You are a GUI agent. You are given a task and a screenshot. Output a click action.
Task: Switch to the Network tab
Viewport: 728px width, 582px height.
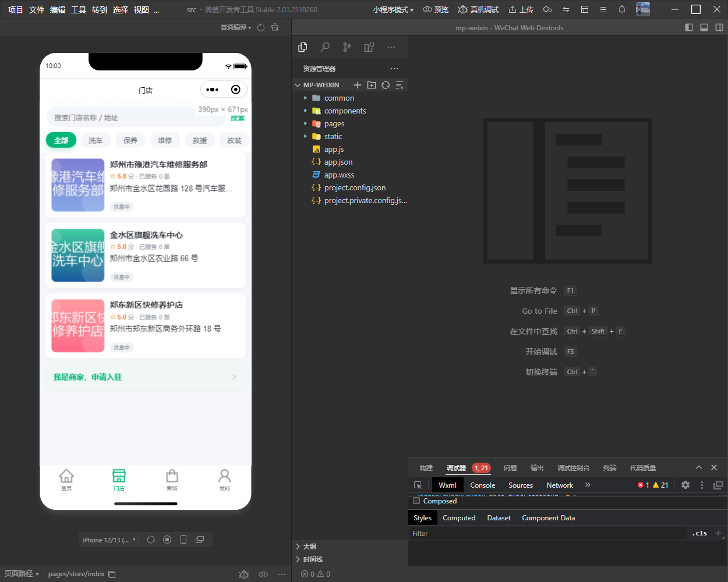[560, 485]
